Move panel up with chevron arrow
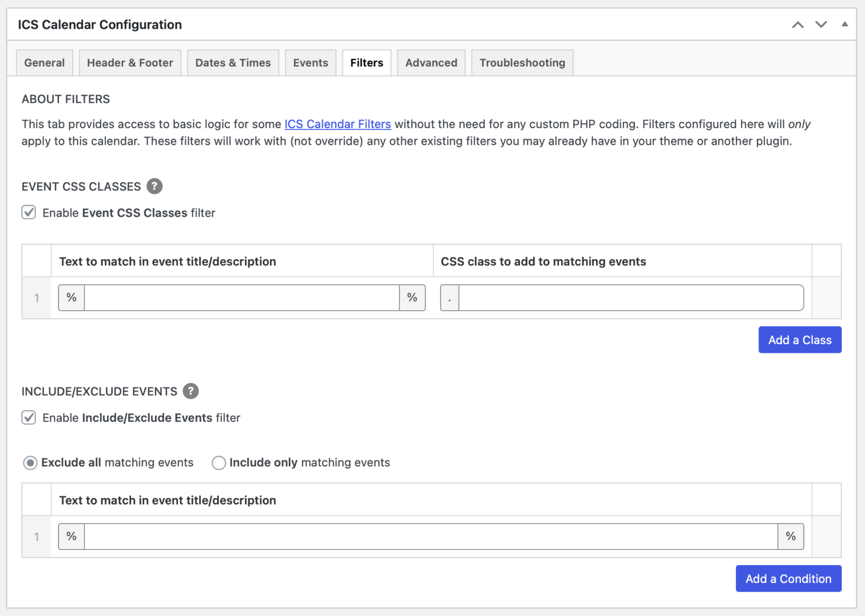 tap(798, 25)
